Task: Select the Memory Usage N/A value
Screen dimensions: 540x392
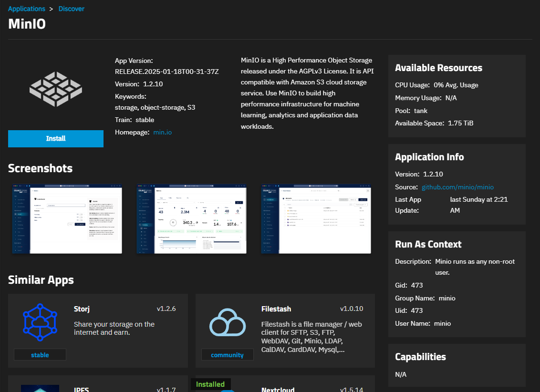Action: click(451, 98)
